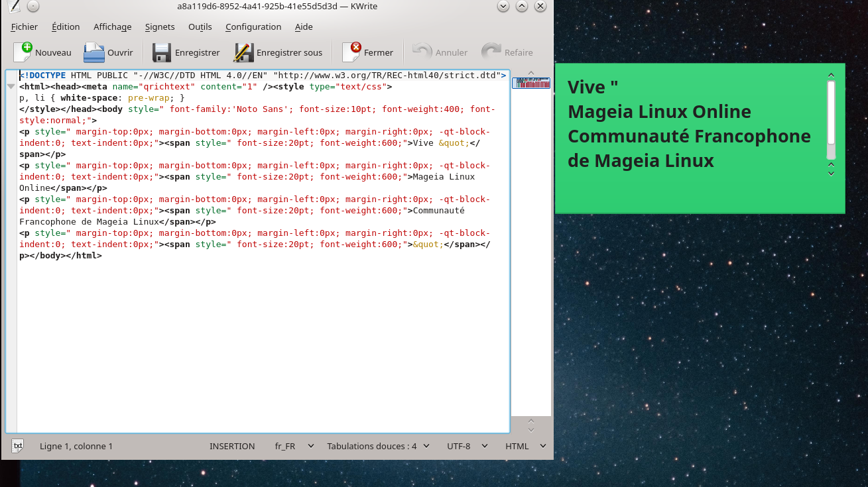The width and height of the screenshot is (868, 487).
Task: Click the DOCTYPE keyword in editor
Action: click(44, 76)
